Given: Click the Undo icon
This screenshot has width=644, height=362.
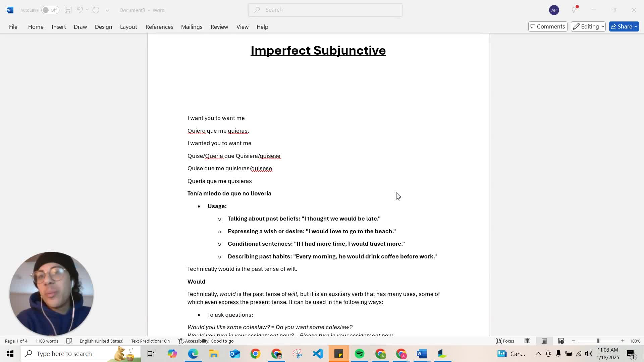Looking at the screenshot, I should point(79,10).
